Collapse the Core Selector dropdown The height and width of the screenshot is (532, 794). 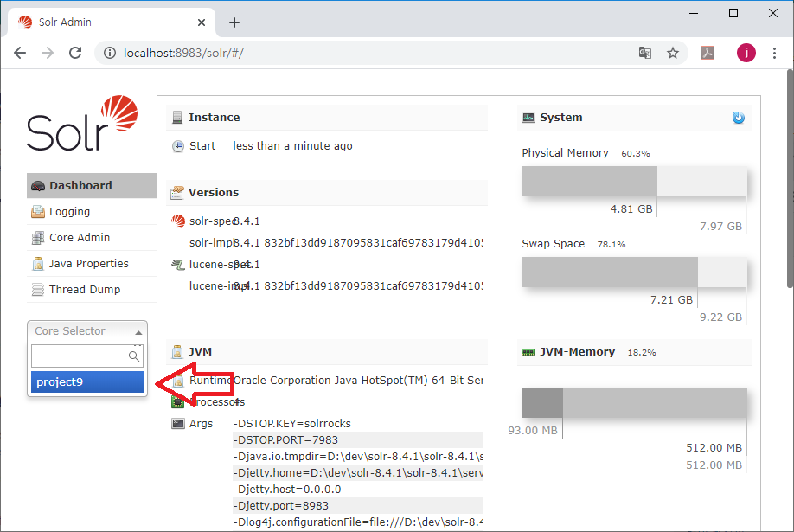(87, 330)
